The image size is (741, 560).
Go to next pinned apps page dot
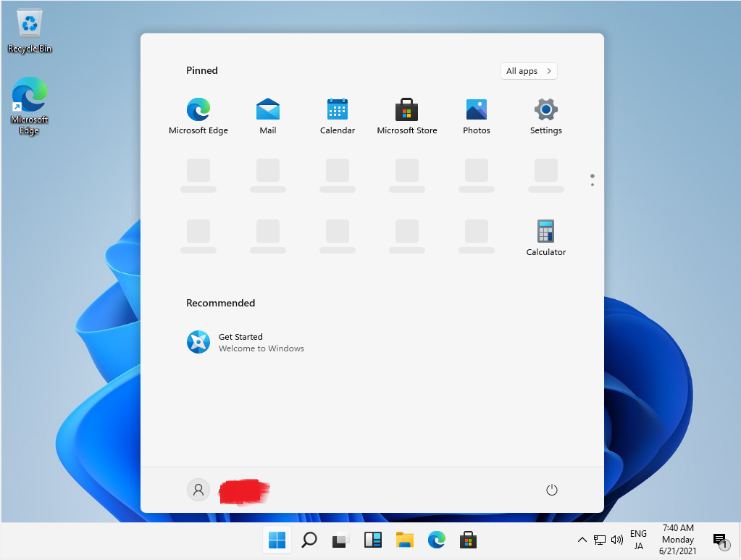tap(592, 185)
